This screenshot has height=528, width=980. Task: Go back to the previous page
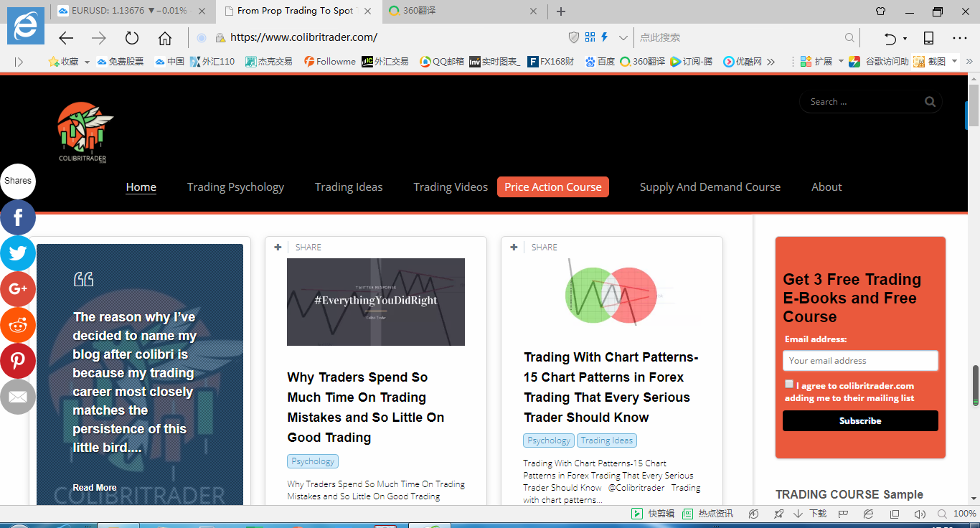pos(66,38)
